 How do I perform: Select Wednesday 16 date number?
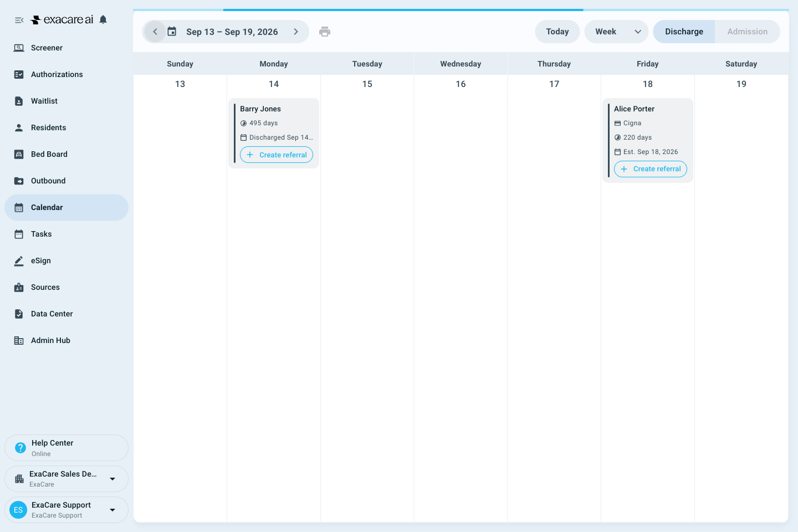461,84
